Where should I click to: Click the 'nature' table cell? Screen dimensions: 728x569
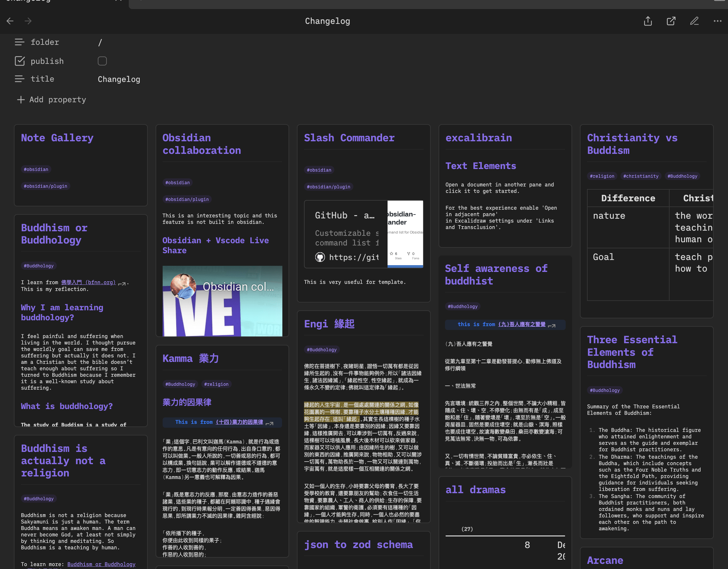click(x=628, y=227)
